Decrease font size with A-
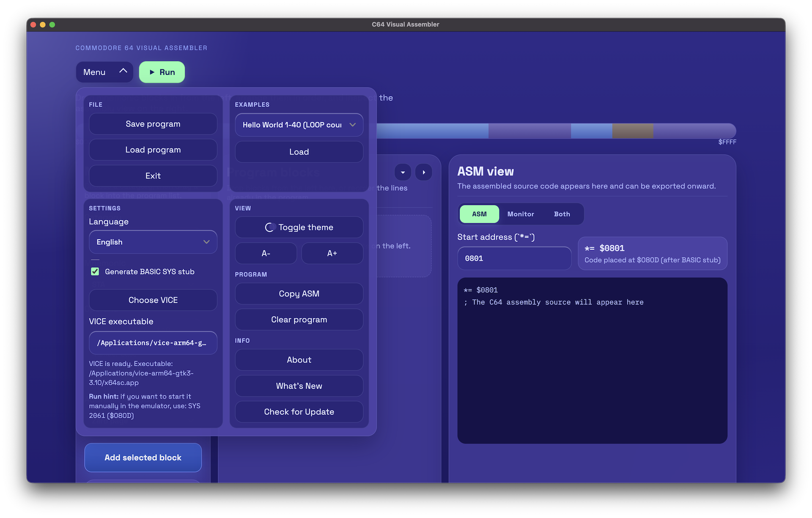The width and height of the screenshot is (812, 518). tap(266, 253)
